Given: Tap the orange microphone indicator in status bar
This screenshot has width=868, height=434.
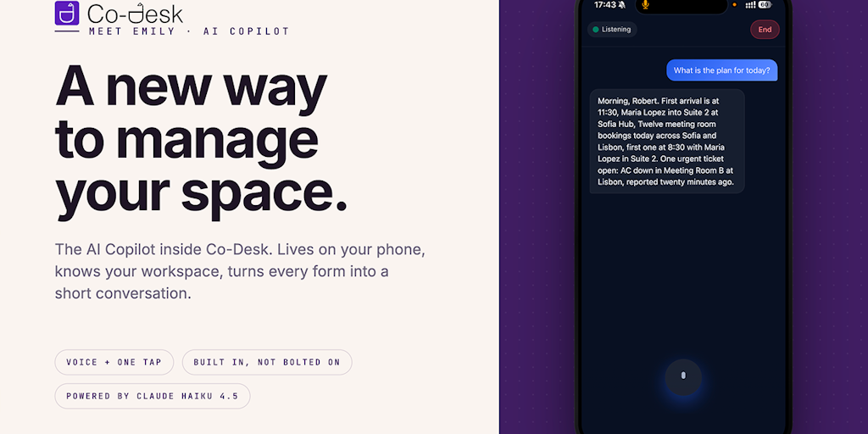Looking at the screenshot, I should coord(645,5).
